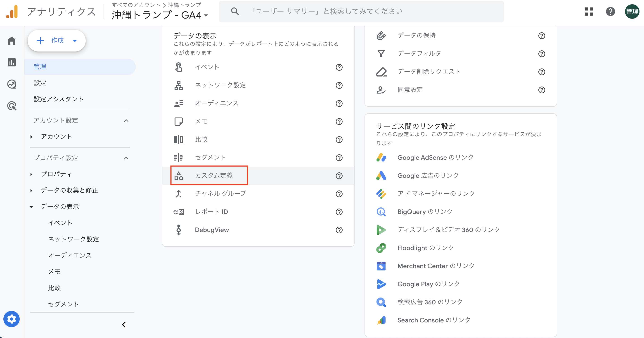The width and height of the screenshot is (644, 338).
Task: Open the Google apps grid icon
Action: click(589, 12)
